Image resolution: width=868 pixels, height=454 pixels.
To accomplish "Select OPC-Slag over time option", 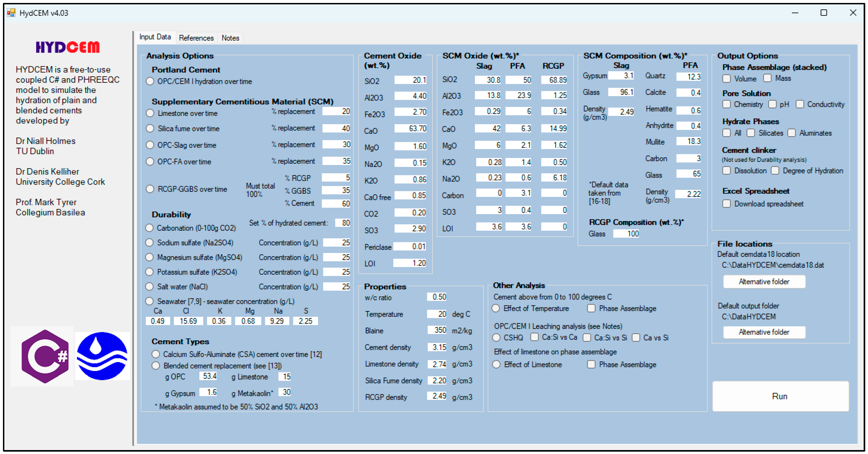I will click(x=150, y=145).
